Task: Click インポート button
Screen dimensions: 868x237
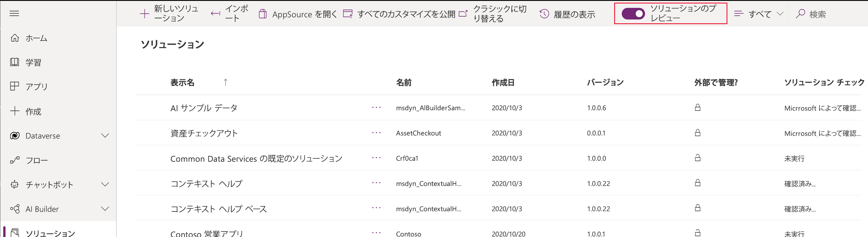Action: (229, 13)
